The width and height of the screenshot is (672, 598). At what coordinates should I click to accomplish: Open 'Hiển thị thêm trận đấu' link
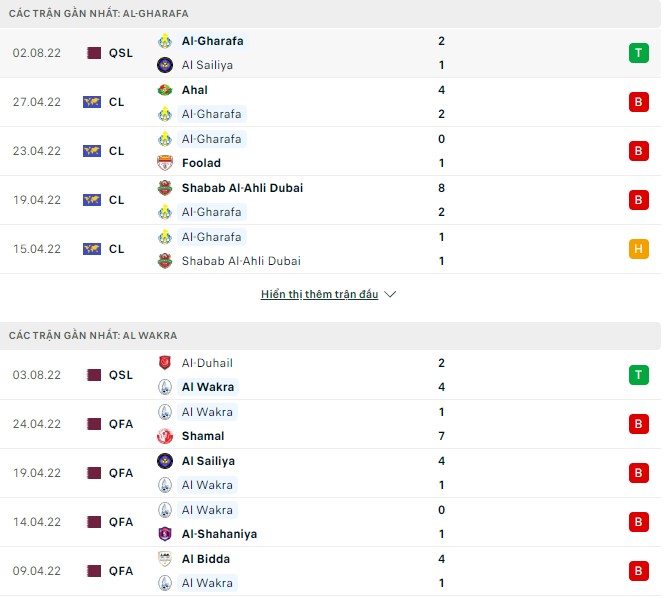[x=319, y=295]
